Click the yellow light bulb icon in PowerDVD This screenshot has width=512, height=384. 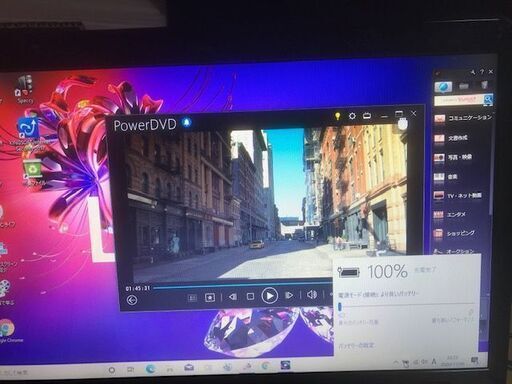coord(338,116)
